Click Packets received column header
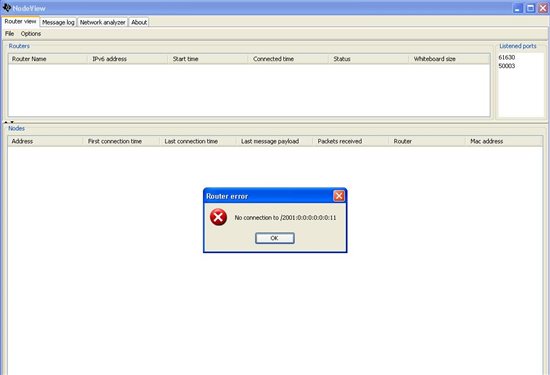550x375 pixels. 351,141
